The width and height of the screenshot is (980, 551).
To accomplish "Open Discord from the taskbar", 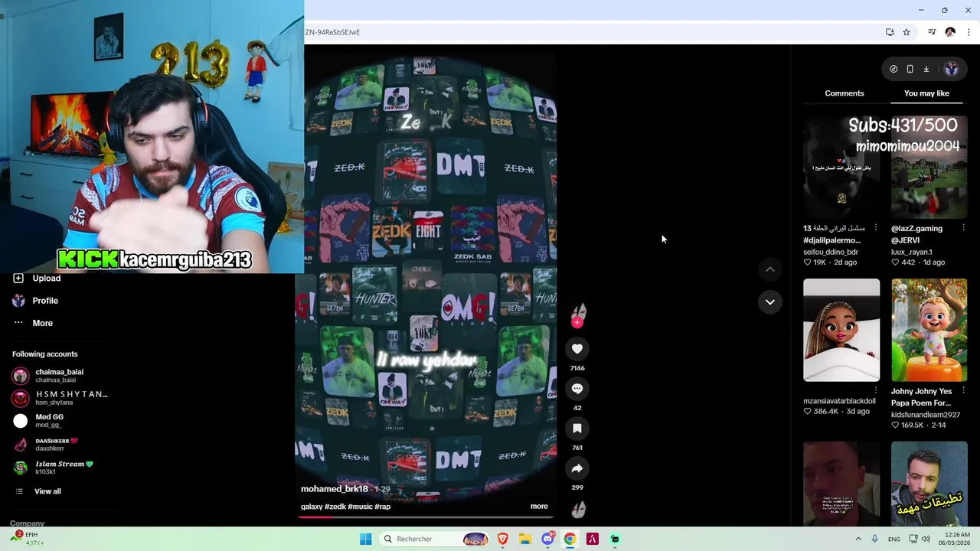I will (x=547, y=539).
